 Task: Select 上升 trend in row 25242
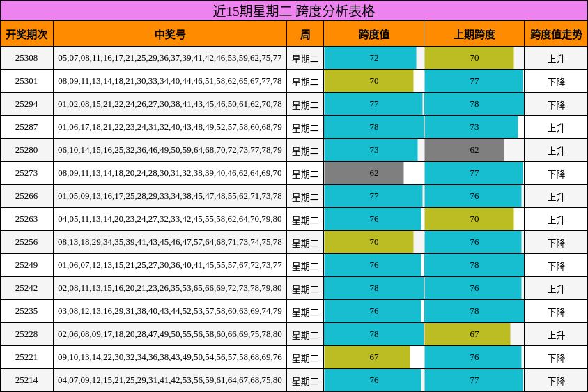(x=556, y=289)
